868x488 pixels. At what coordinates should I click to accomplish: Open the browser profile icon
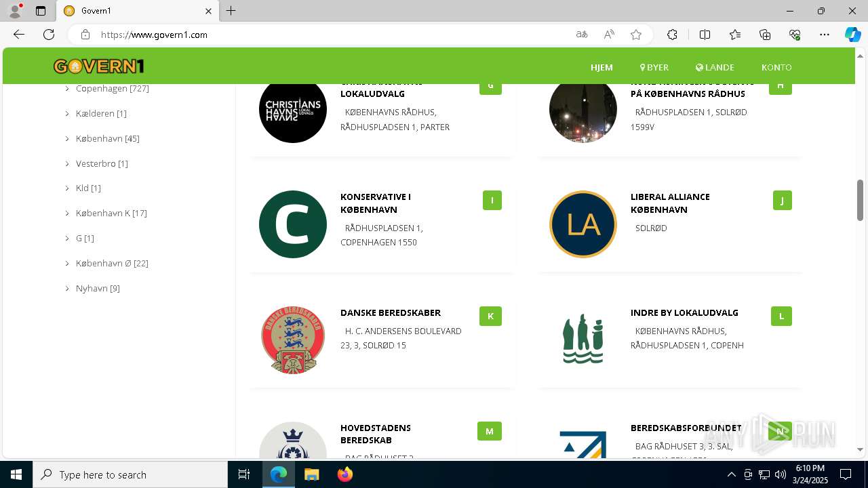click(x=14, y=11)
